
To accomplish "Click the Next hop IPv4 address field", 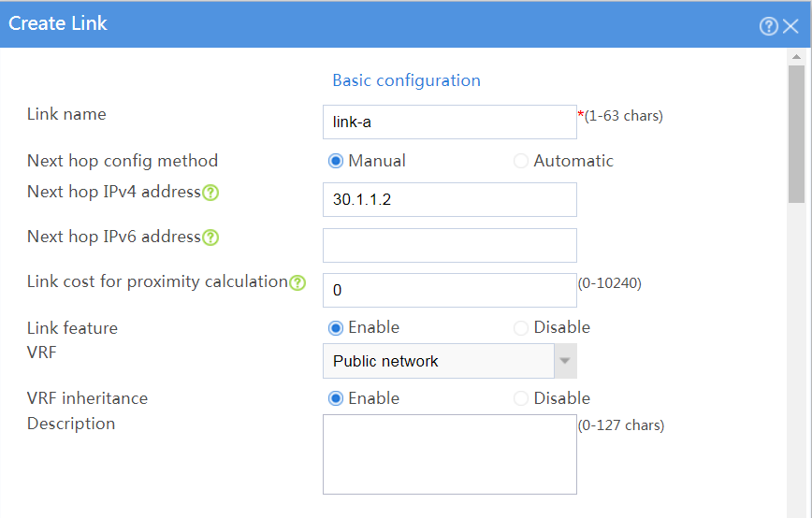I will (x=449, y=200).
